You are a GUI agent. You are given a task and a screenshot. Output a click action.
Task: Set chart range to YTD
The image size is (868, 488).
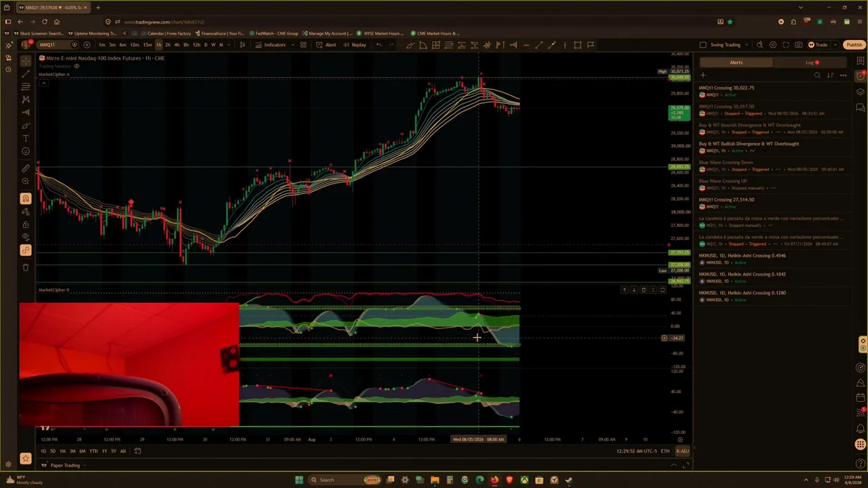coord(94,451)
